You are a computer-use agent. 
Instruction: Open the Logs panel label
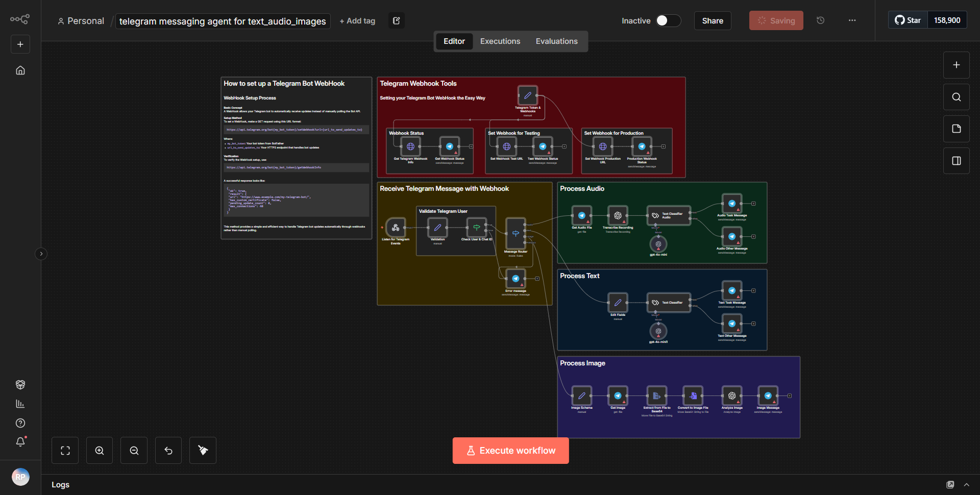point(61,485)
